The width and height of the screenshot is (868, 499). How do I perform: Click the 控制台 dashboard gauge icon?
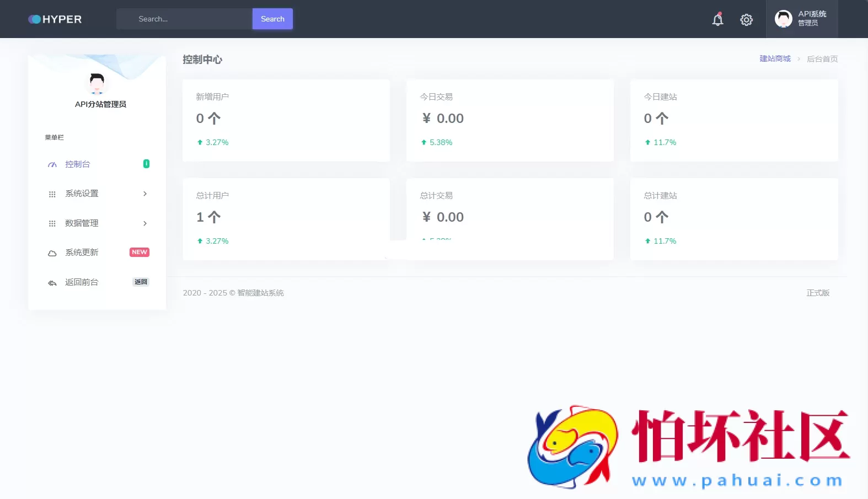(52, 165)
